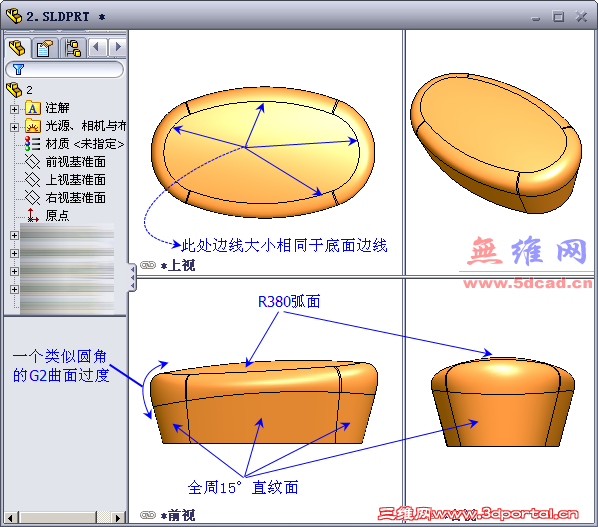Open the FeatureManager design tree tab

(17, 48)
